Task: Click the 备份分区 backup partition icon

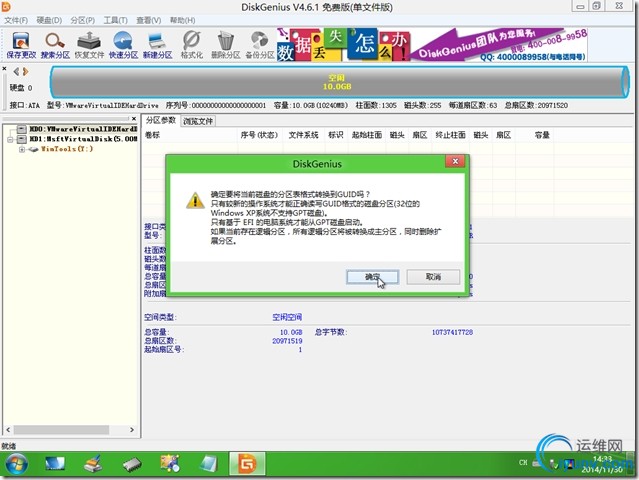Action: (260, 45)
